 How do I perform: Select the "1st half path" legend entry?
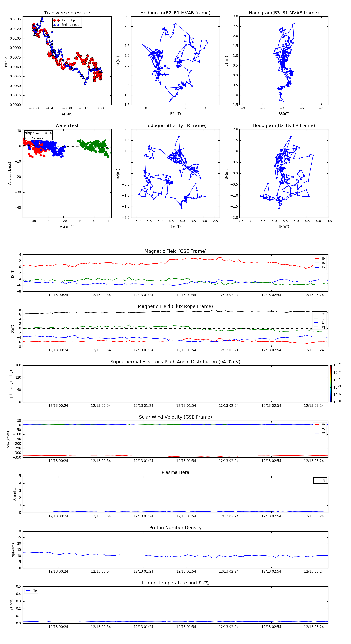tap(66, 20)
